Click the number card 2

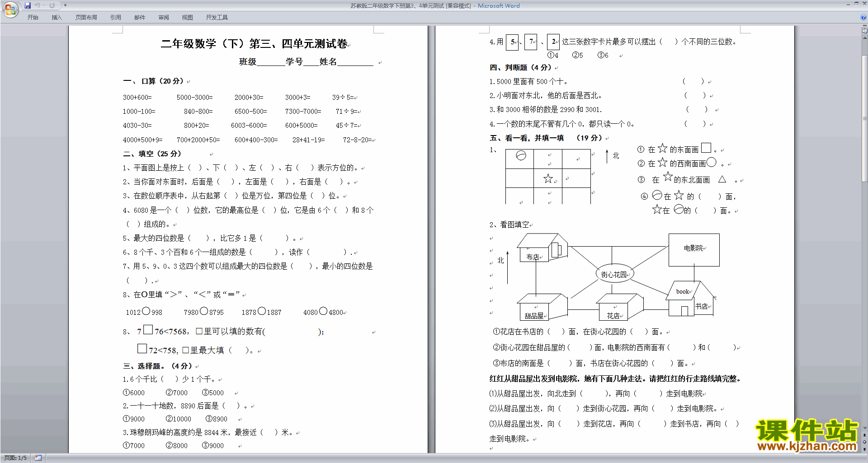point(553,42)
